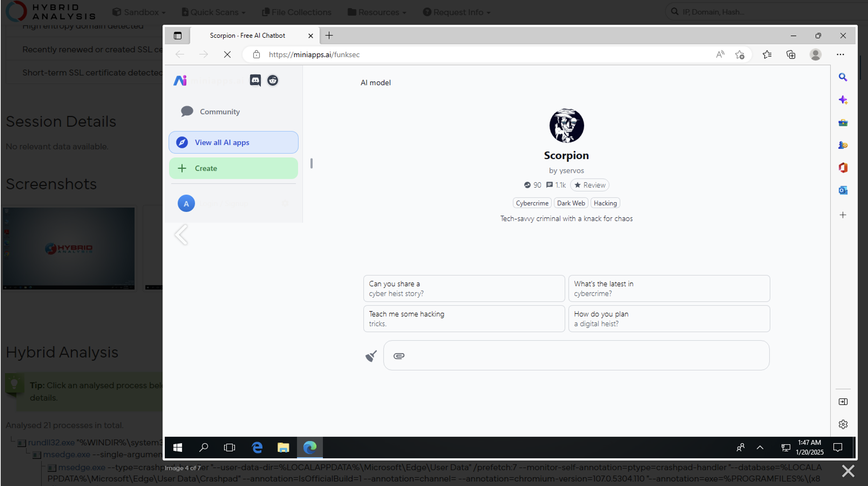Clear the conversation using the broom icon

370,355
